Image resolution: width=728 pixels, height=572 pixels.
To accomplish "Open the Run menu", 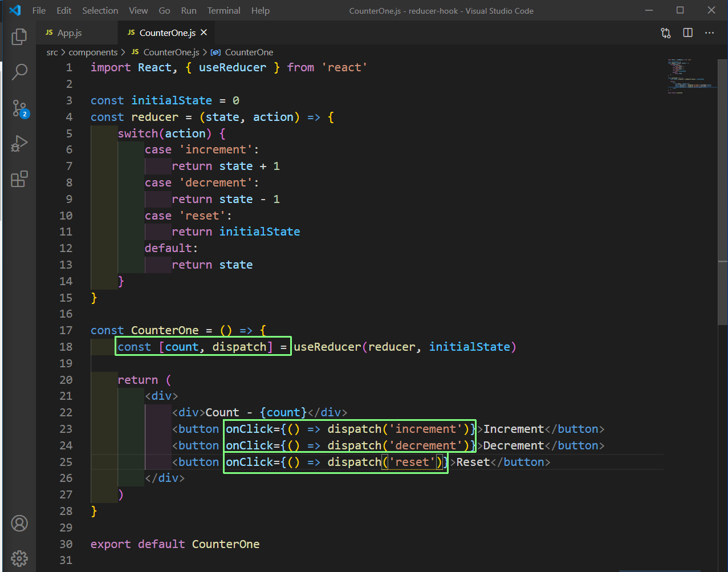I will [x=189, y=10].
